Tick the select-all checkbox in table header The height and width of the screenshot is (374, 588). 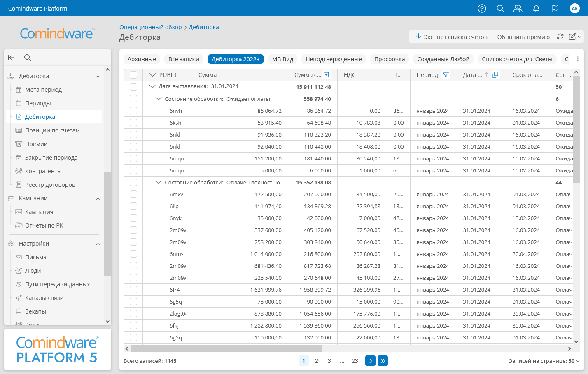point(133,75)
